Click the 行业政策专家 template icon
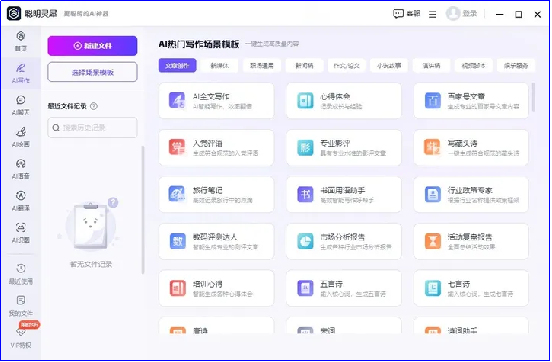Viewport: 552px width, 362px height. point(432,194)
